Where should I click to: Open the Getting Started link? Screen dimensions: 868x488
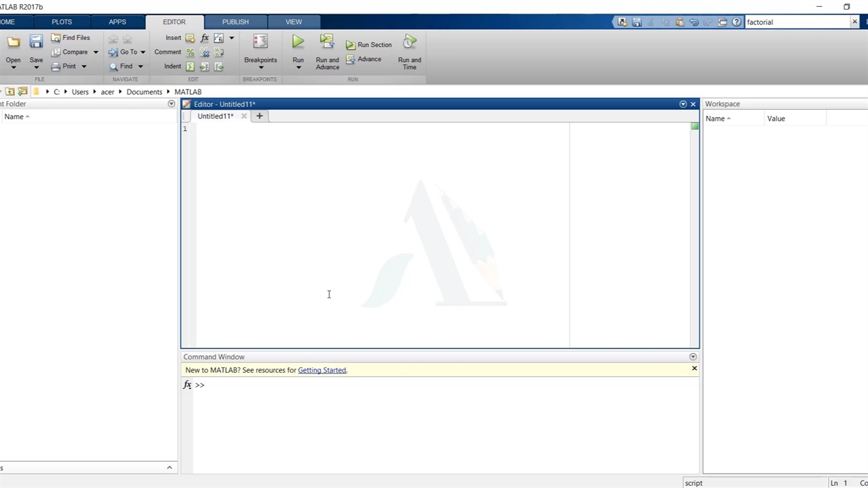point(321,370)
